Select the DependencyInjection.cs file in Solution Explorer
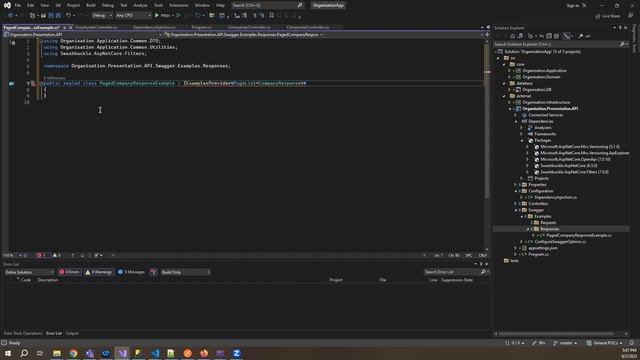The height and width of the screenshot is (360, 640). [x=556, y=197]
